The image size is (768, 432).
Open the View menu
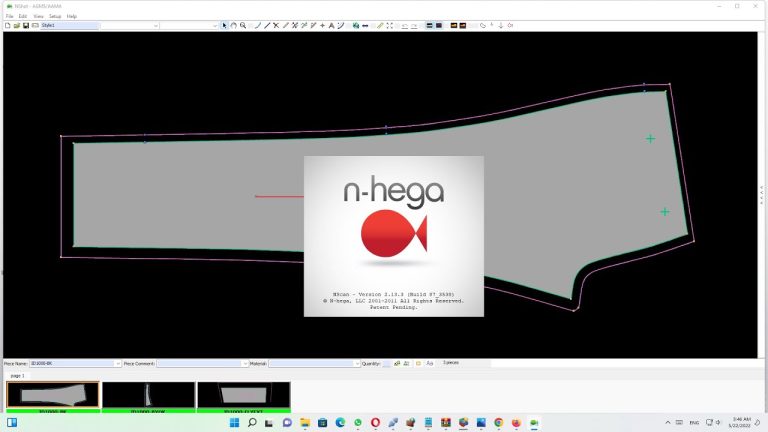pos(38,16)
